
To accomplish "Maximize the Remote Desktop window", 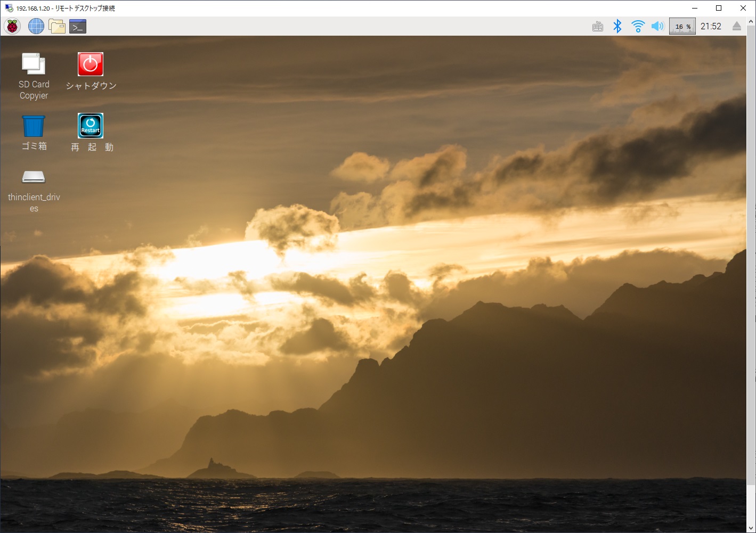I will tap(719, 8).
